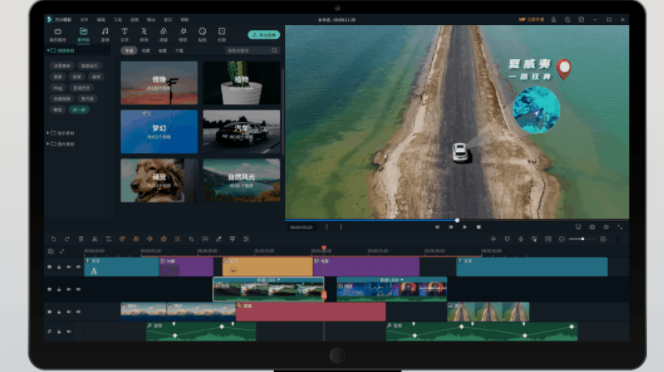Adjust the timeline zoom slider
This screenshot has width=664, height=372.
click(x=582, y=239)
